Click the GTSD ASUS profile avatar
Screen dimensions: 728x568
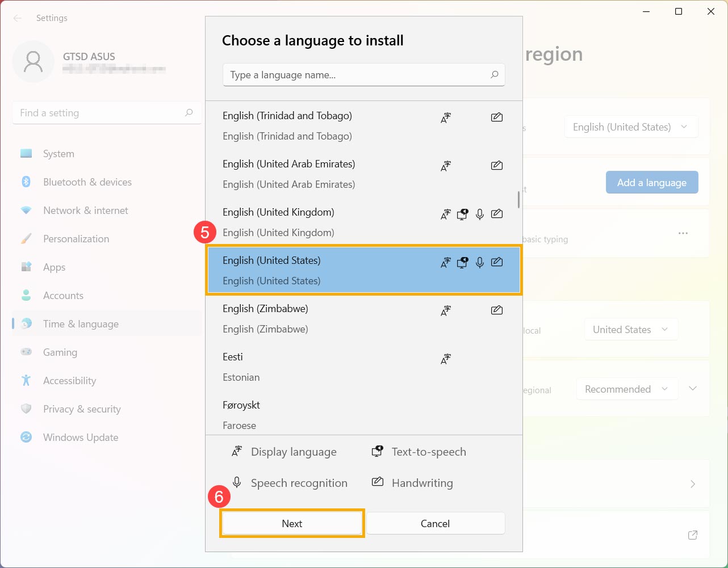[33, 61]
